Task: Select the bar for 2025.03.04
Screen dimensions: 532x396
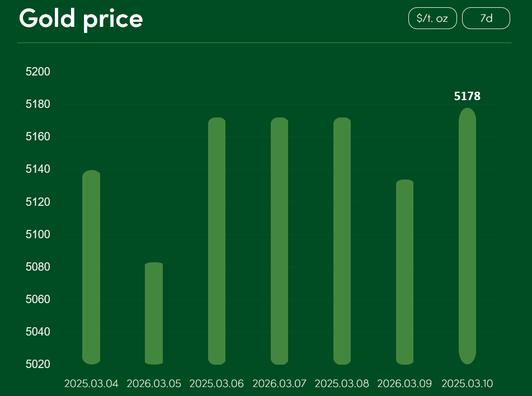Action: (91, 267)
